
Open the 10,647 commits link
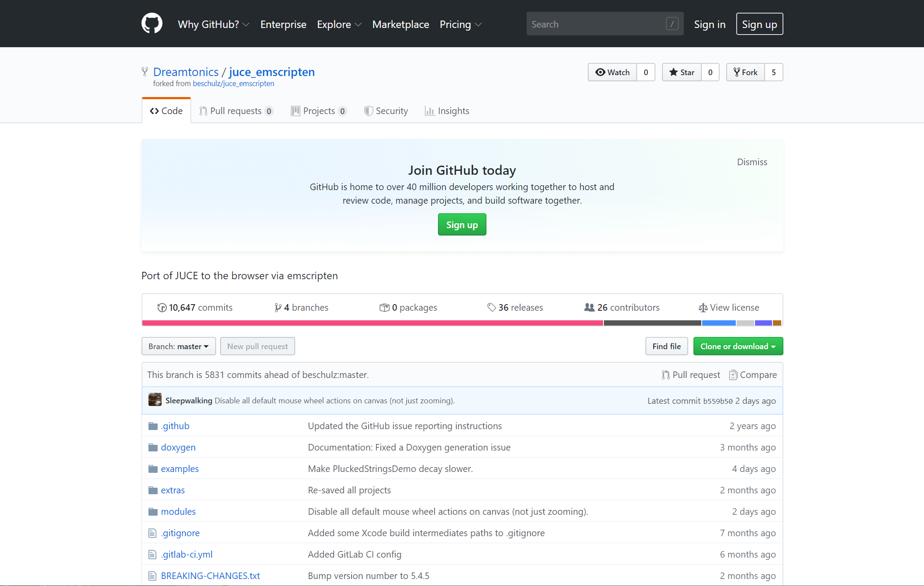[x=195, y=308]
